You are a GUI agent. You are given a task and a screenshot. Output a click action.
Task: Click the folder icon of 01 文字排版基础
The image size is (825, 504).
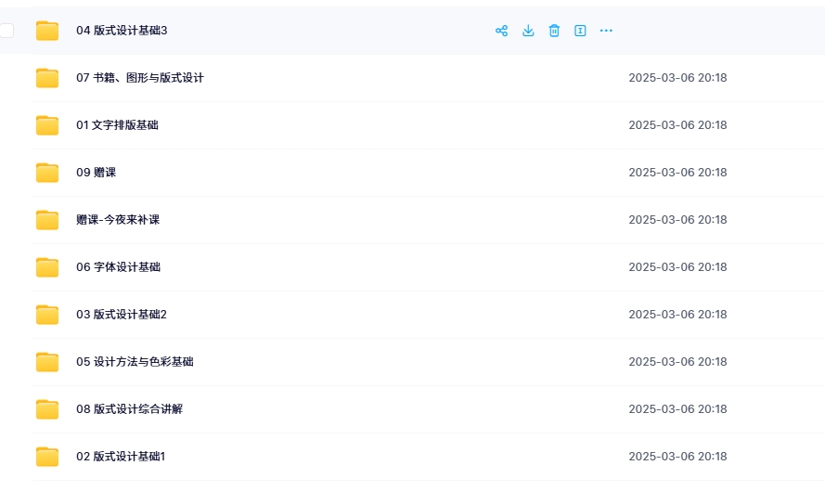pos(47,125)
